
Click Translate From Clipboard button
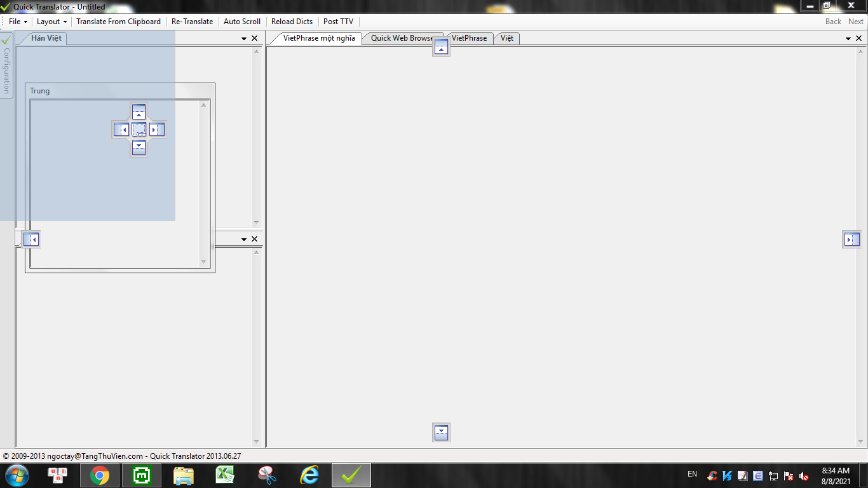pos(118,22)
